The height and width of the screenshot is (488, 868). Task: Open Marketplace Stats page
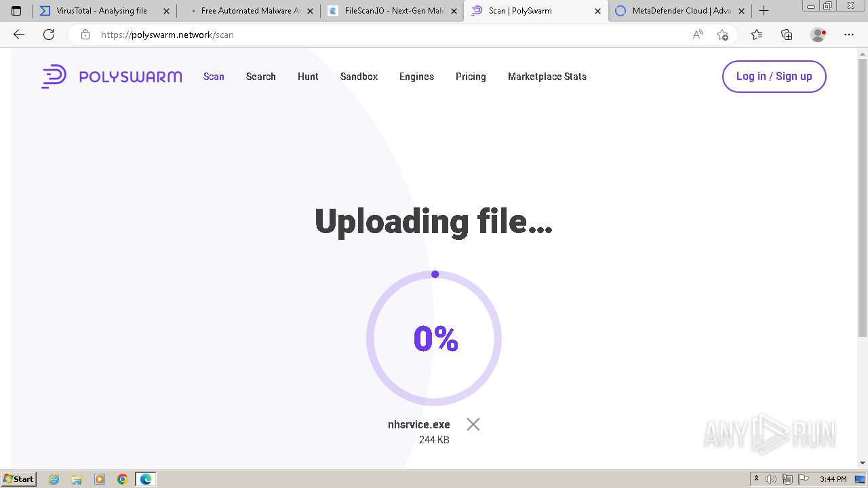[547, 77]
